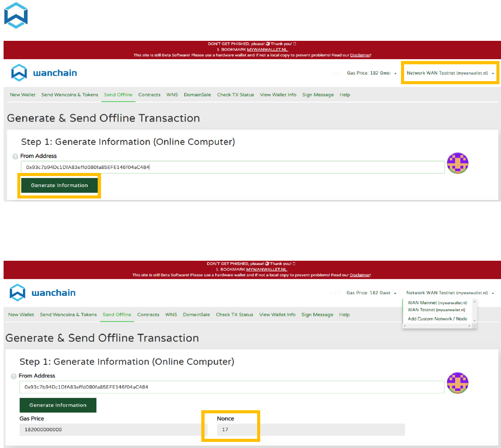Click the purple address identicon in upper screenshot
Viewport: 501px width, 448px height.
coord(458,163)
